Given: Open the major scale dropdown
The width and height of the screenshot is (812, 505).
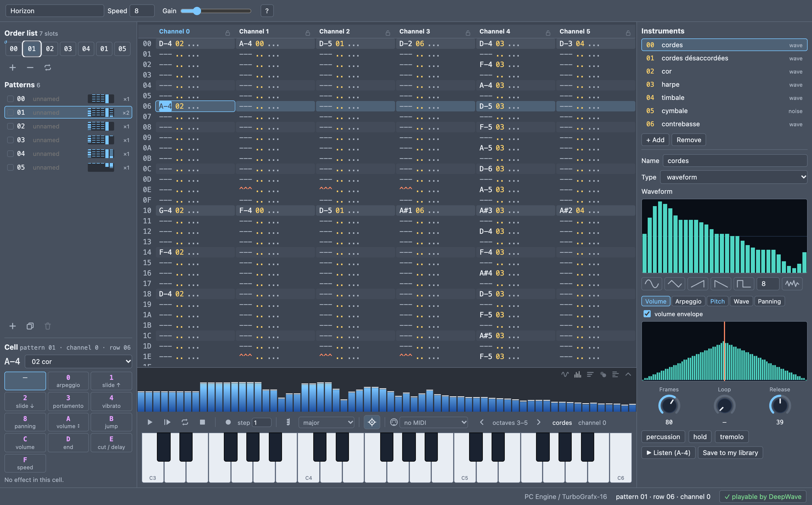Looking at the screenshot, I should pos(326,422).
